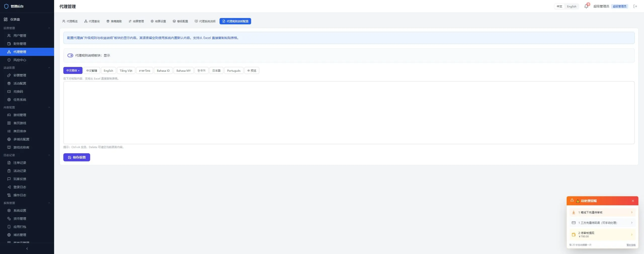Screen dimensions: 644x254
Task: Open 货币管理 sidebar item
Action: tap(27, 219)
